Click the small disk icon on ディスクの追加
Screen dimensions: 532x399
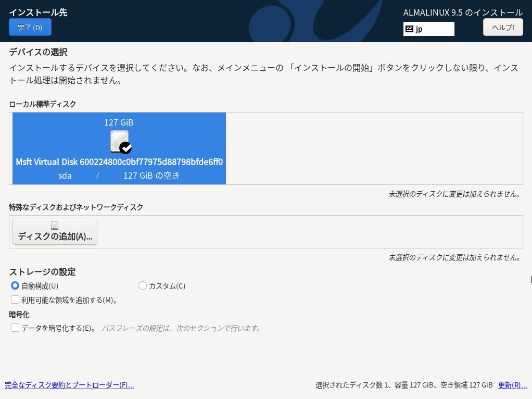click(x=55, y=225)
